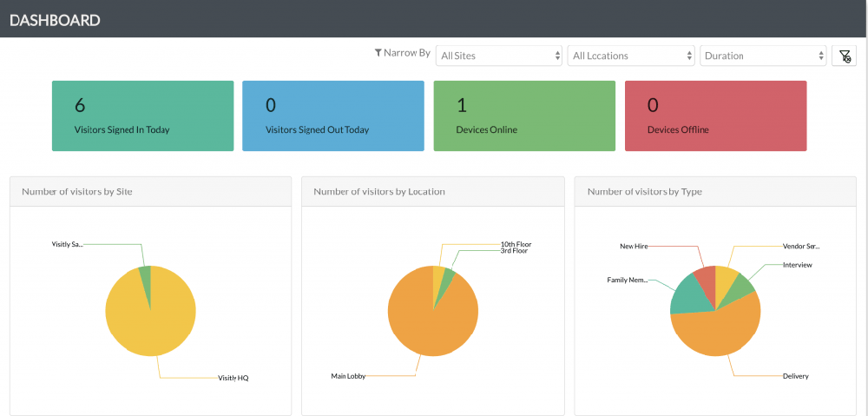Screen dimensions: 868x416
Task: Select the 3rd Floor chart label
Action: pos(514,251)
